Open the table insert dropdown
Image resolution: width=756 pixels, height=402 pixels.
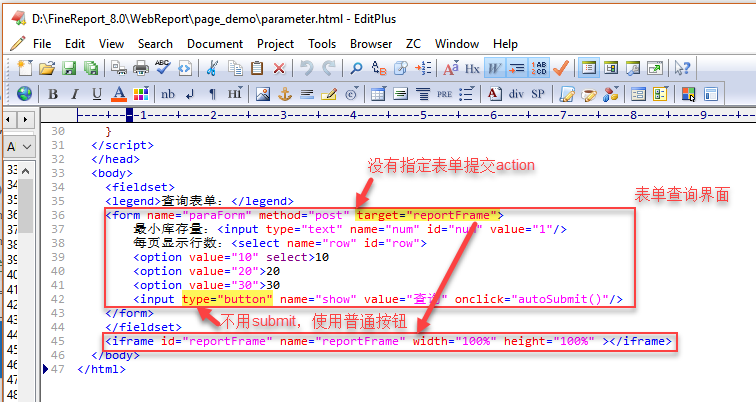[378, 94]
